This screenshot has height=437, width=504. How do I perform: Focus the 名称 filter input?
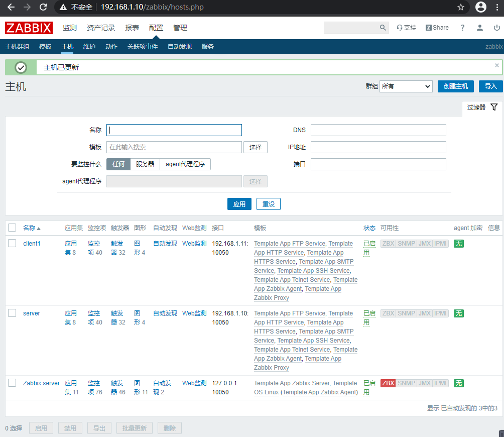[x=174, y=130]
